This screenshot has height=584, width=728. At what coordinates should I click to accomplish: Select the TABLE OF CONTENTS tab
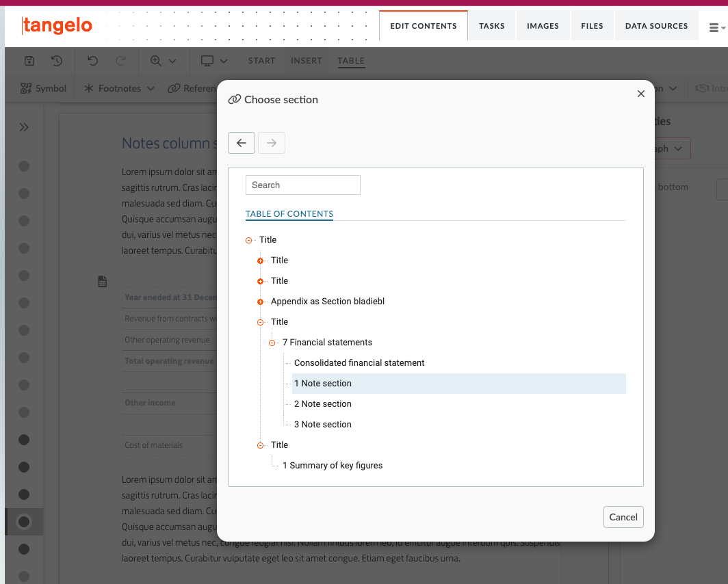point(289,214)
